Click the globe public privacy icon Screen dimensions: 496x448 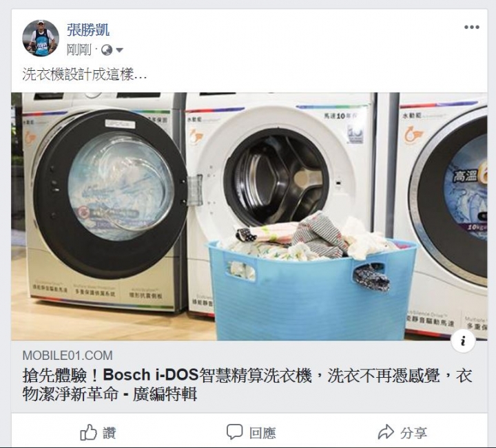click(107, 50)
